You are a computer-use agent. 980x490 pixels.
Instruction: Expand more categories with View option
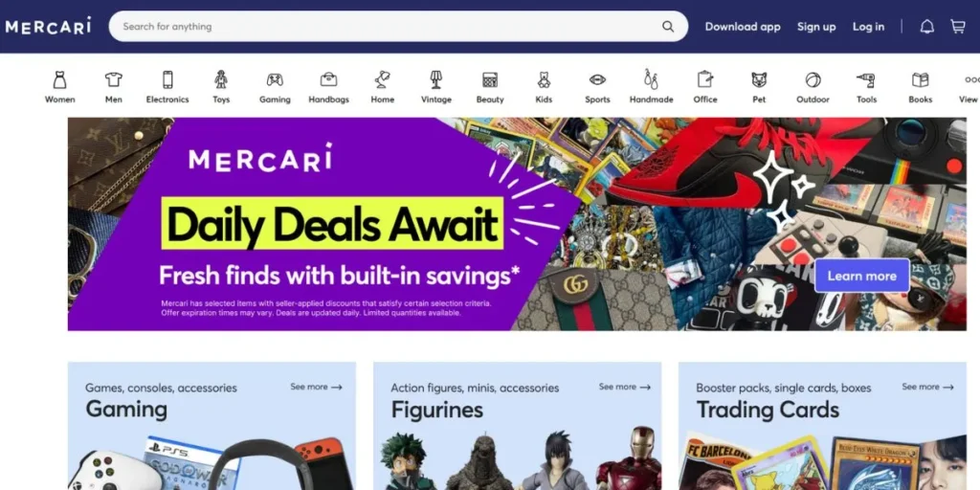coord(970,87)
